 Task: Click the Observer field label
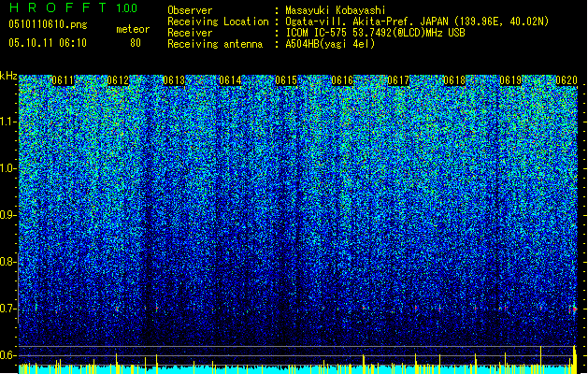tap(190, 10)
